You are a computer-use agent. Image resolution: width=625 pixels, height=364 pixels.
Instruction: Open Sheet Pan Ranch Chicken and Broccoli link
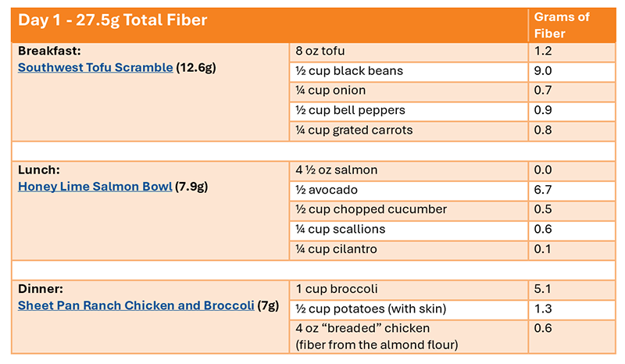tap(136, 305)
